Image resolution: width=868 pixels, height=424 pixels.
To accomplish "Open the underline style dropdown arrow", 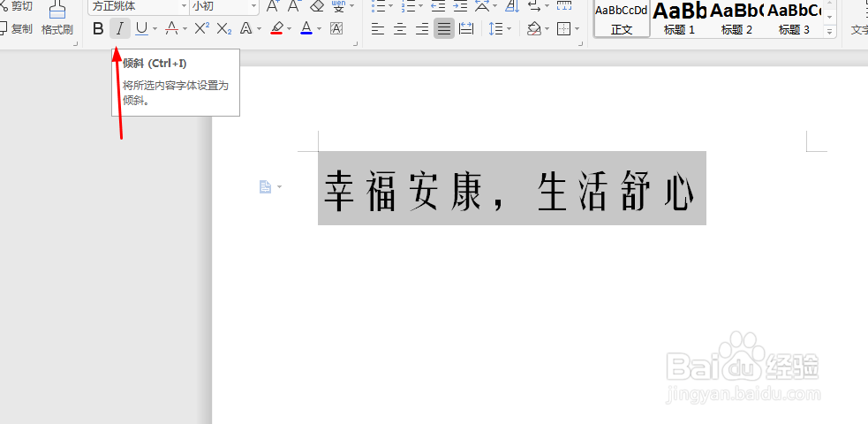I will pos(155,29).
